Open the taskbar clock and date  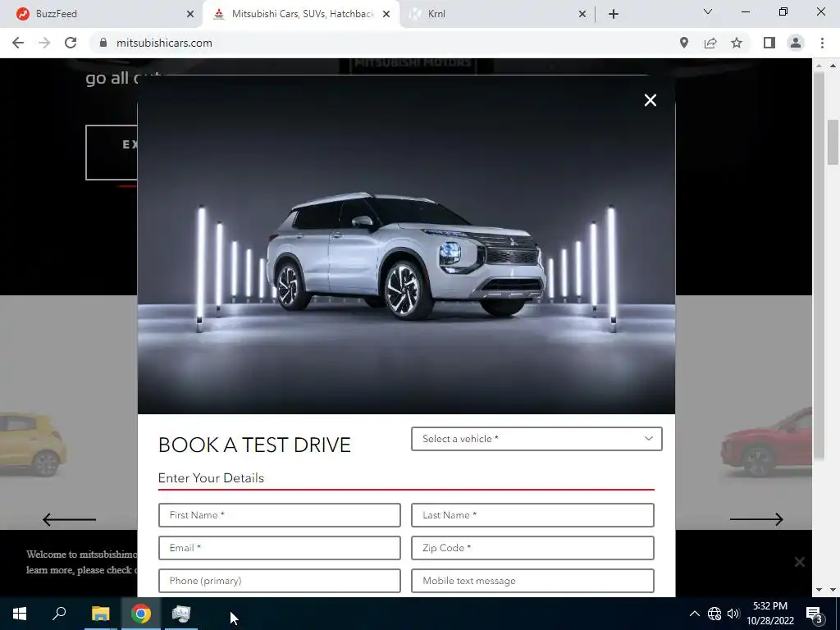coord(769,614)
